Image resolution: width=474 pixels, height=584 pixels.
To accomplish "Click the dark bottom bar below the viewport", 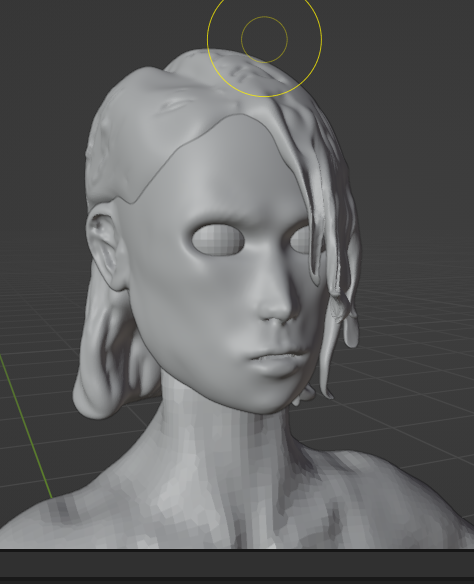I will click(x=237, y=563).
